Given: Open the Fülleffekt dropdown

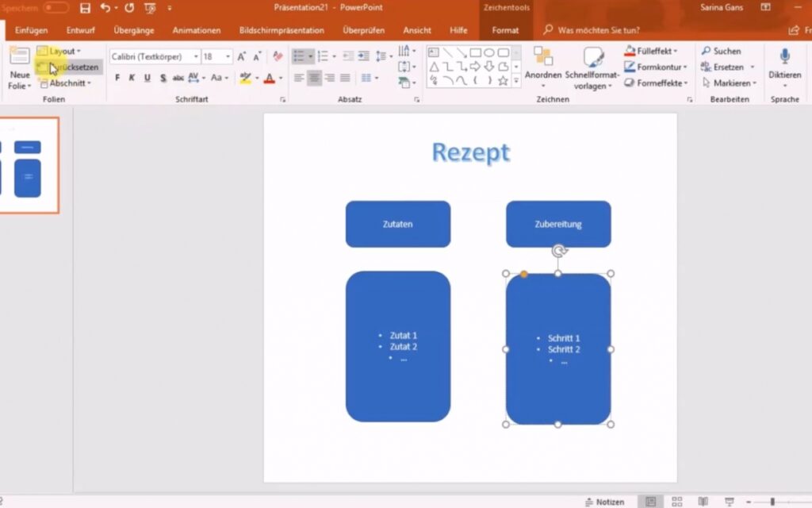Looking at the screenshot, I should (651, 51).
